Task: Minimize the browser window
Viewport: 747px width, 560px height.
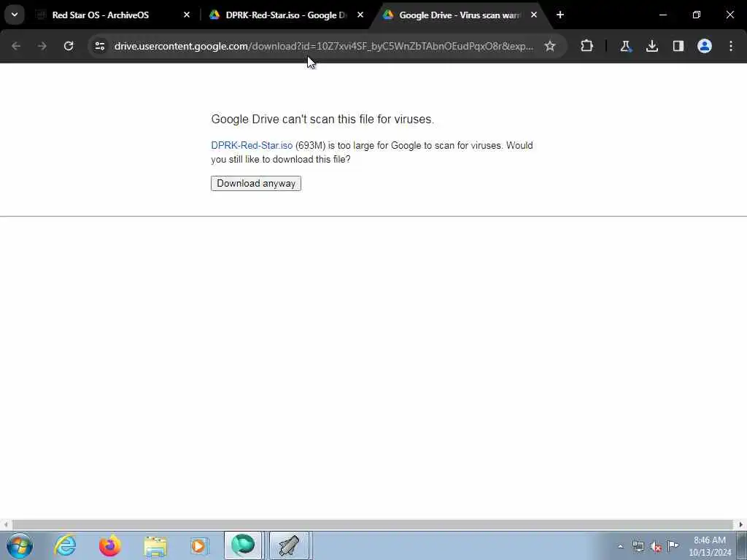Action: pyautogui.click(x=663, y=15)
